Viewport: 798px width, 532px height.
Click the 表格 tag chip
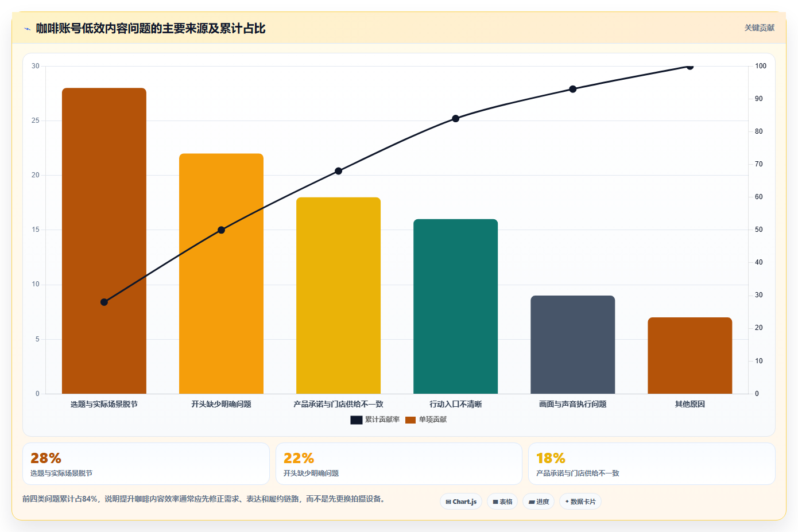tap(502, 502)
